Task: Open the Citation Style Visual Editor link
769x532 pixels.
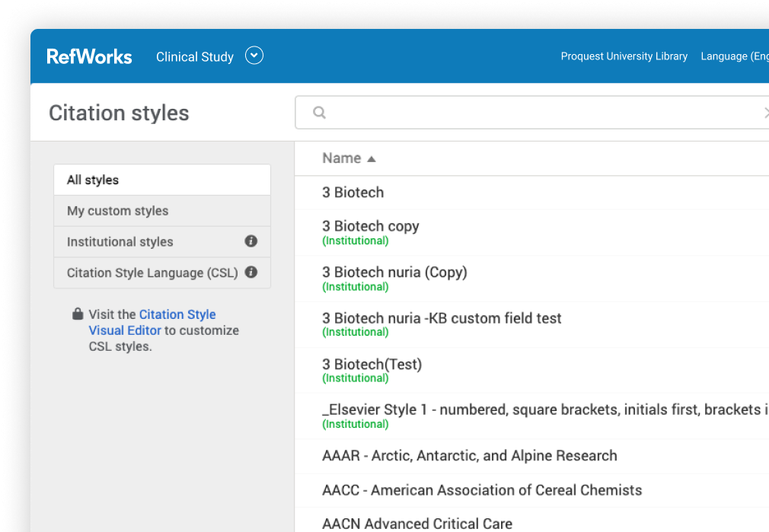Action: 152,322
